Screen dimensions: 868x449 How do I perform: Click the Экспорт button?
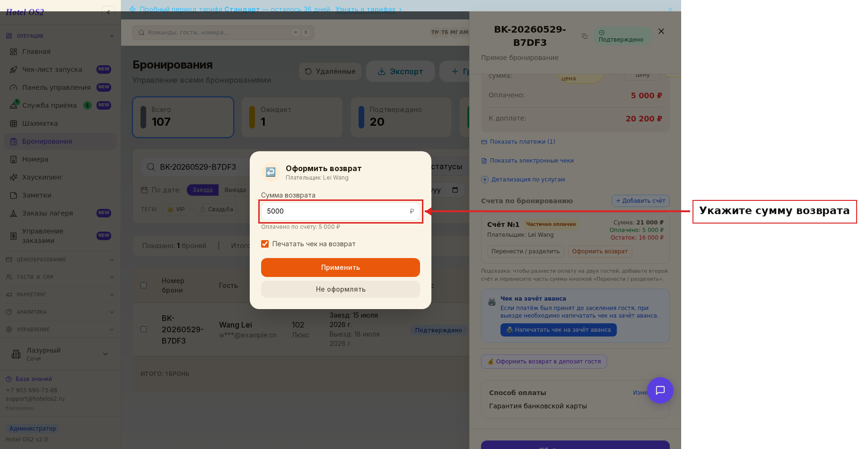pyautogui.click(x=400, y=71)
